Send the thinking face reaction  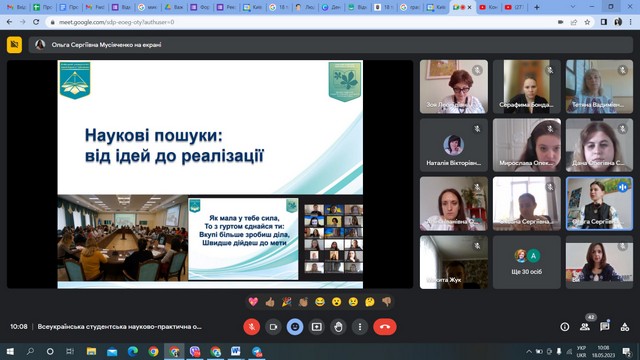[370, 302]
